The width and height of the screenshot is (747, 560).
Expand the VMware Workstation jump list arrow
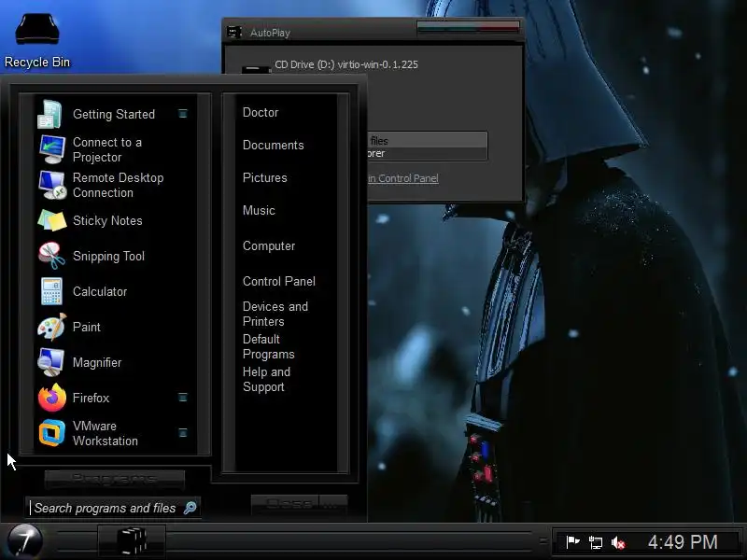click(x=182, y=432)
